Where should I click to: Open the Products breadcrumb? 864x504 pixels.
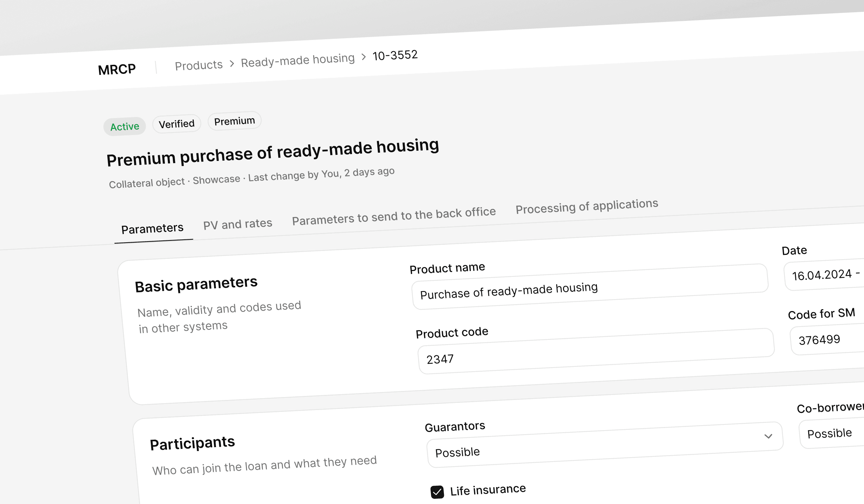(199, 65)
